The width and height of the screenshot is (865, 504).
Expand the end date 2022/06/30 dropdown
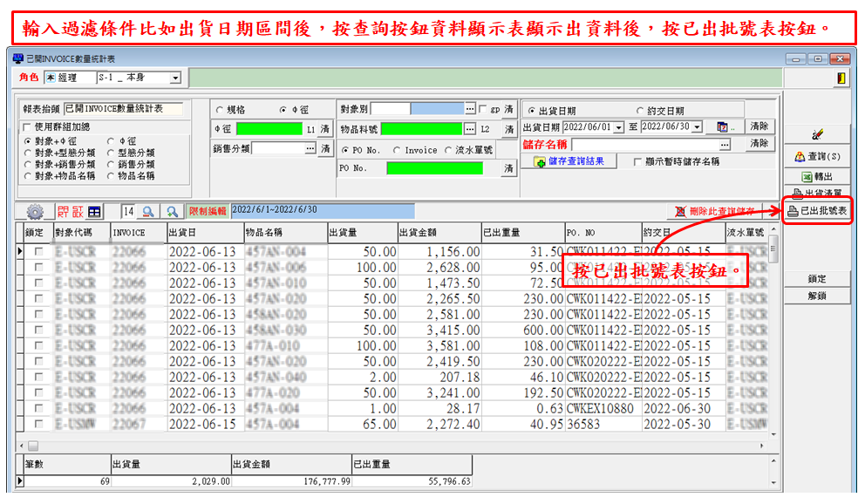(x=698, y=127)
